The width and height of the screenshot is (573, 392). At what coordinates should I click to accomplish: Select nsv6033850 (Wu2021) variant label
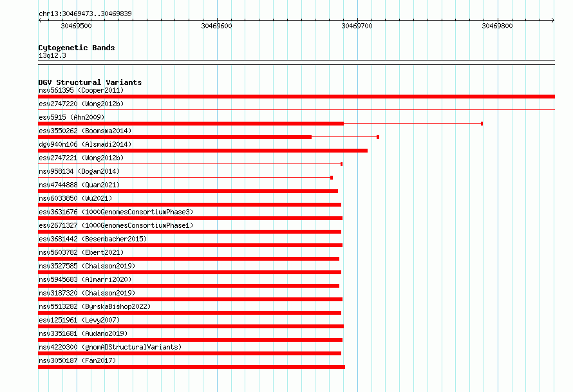coord(75,198)
